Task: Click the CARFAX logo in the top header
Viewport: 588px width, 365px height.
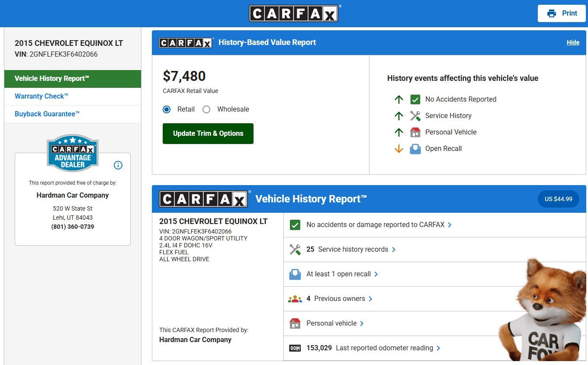Action: coord(294,13)
